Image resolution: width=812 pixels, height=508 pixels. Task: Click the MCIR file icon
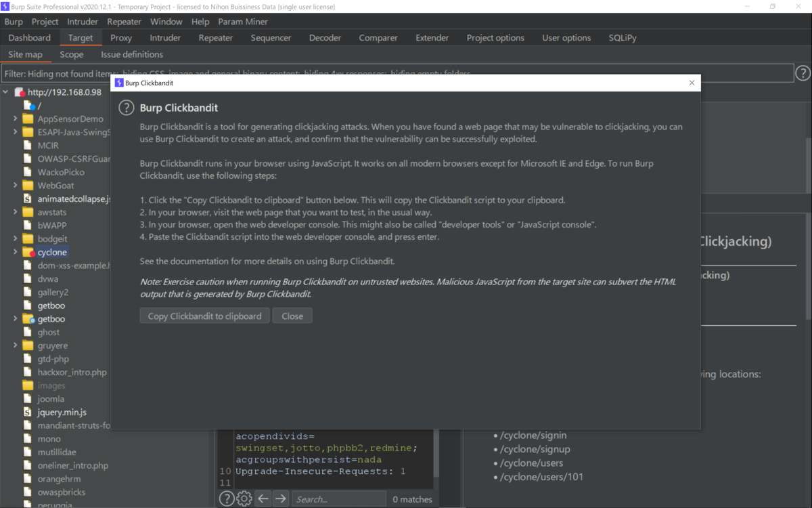pos(28,145)
